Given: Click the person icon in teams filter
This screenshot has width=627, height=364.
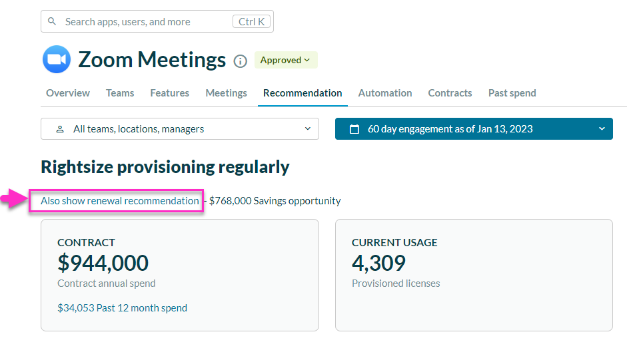Looking at the screenshot, I should [60, 129].
